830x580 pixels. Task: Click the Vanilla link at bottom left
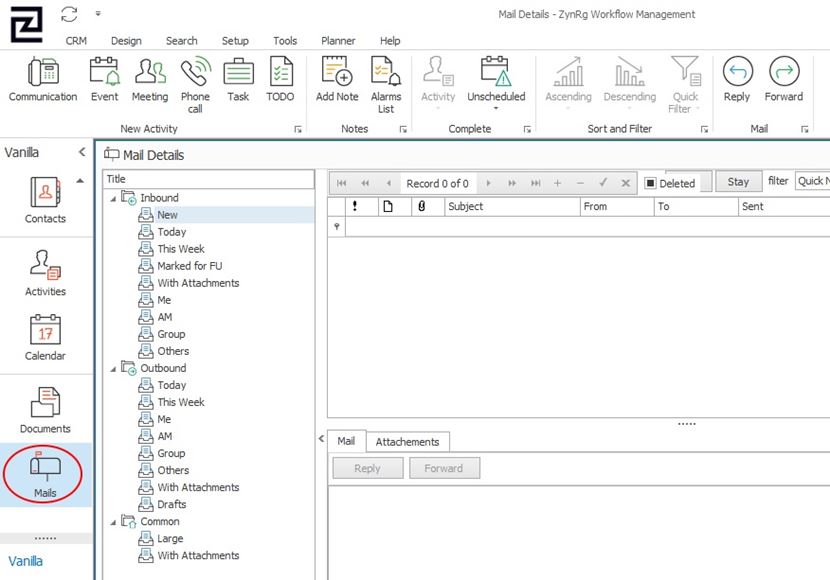click(x=25, y=561)
